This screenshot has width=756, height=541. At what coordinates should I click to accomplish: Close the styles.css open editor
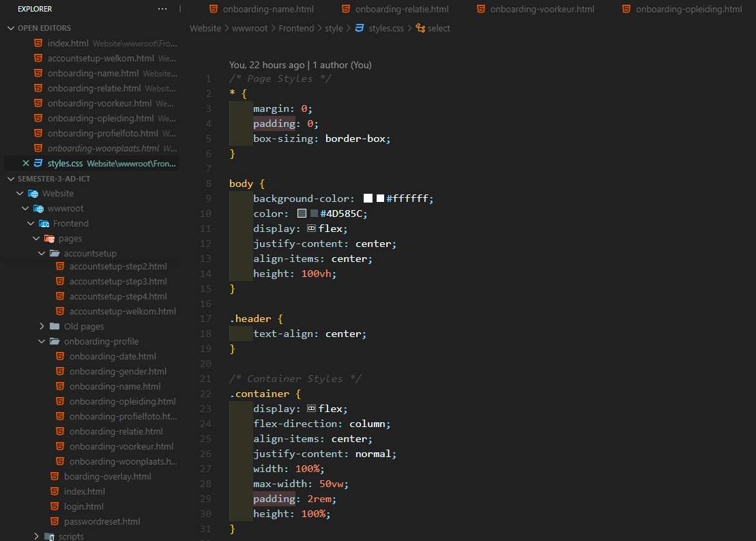[26, 163]
